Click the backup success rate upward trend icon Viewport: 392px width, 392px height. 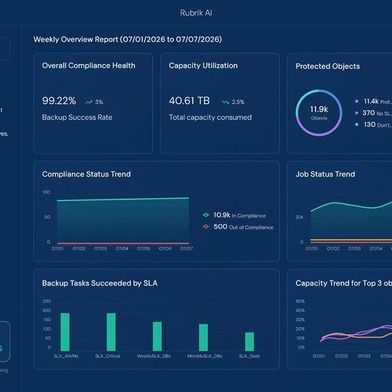[89, 102]
